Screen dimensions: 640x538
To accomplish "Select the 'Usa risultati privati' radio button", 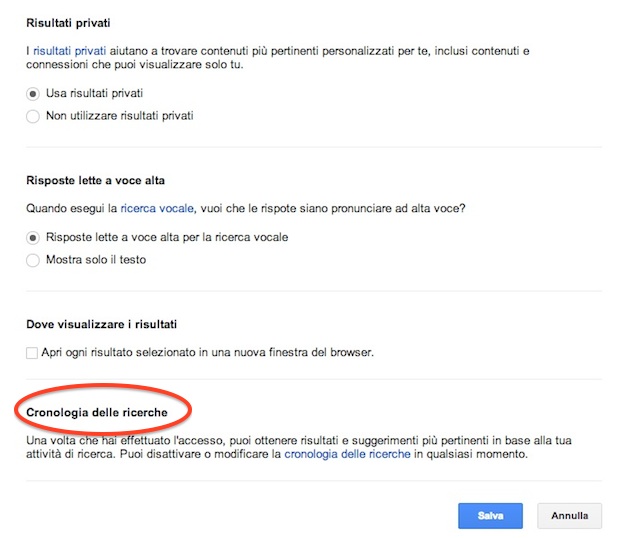I will pyautogui.click(x=33, y=93).
